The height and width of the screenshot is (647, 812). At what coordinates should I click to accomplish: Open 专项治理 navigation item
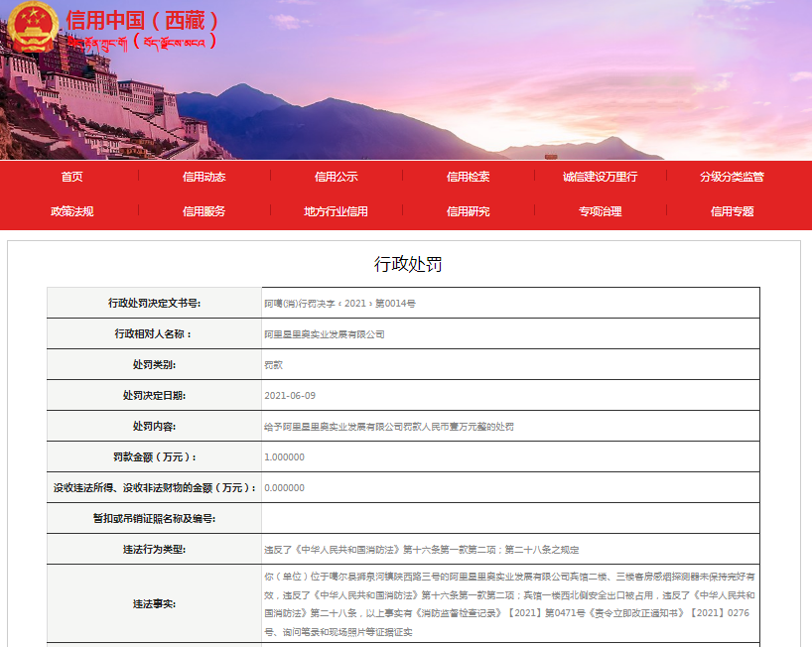(601, 211)
